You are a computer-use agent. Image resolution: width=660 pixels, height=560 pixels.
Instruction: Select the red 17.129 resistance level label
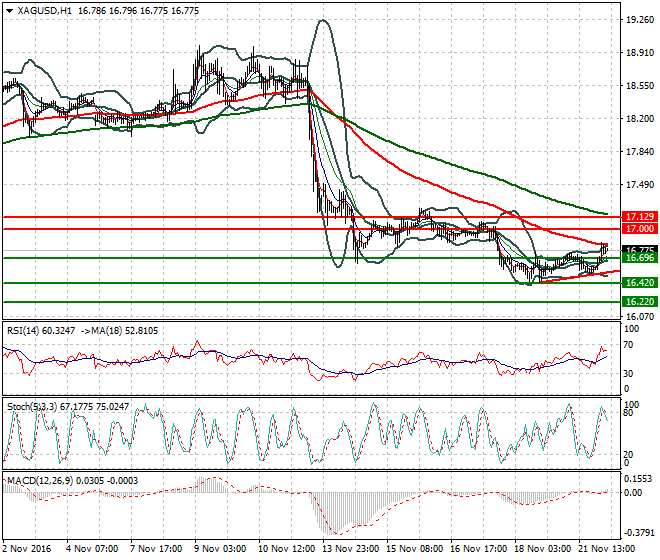click(x=639, y=217)
